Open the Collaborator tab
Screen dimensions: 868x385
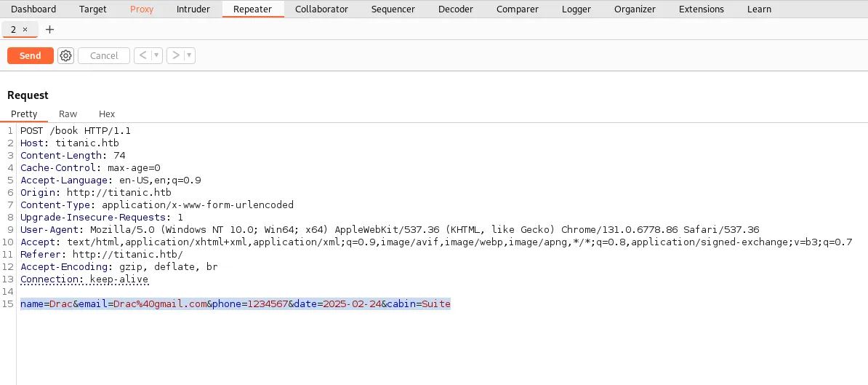[321, 9]
